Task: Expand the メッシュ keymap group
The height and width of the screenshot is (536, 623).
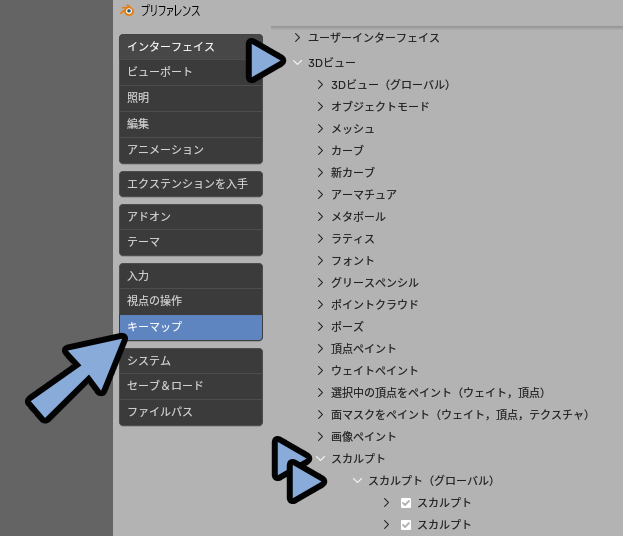Action: (x=320, y=129)
